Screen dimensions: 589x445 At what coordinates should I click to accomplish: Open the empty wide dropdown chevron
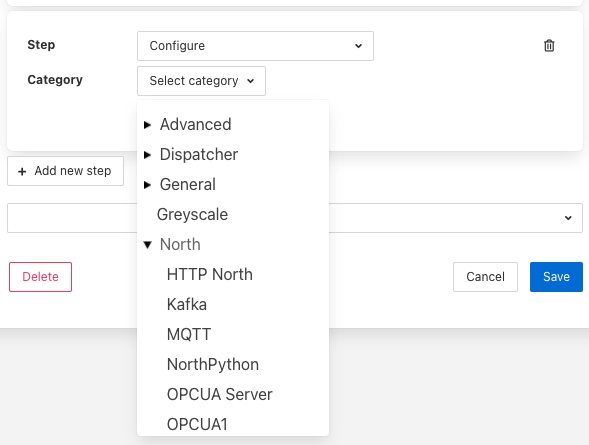[568, 218]
